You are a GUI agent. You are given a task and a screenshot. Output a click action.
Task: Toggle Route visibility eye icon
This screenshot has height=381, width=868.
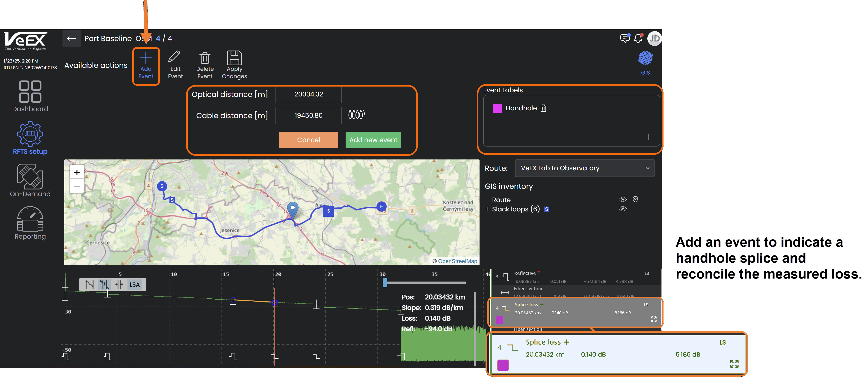(x=622, y=200)
